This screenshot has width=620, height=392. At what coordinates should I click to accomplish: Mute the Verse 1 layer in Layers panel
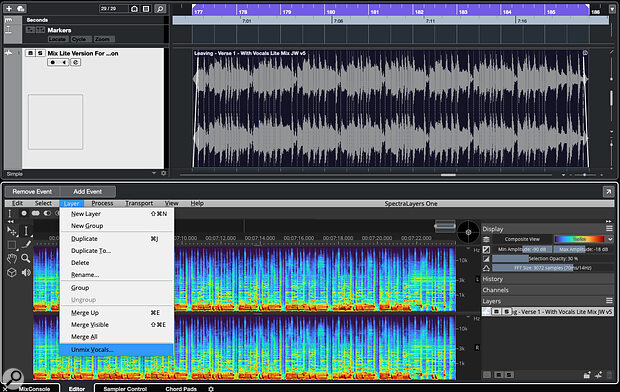[x=497, y=312]
